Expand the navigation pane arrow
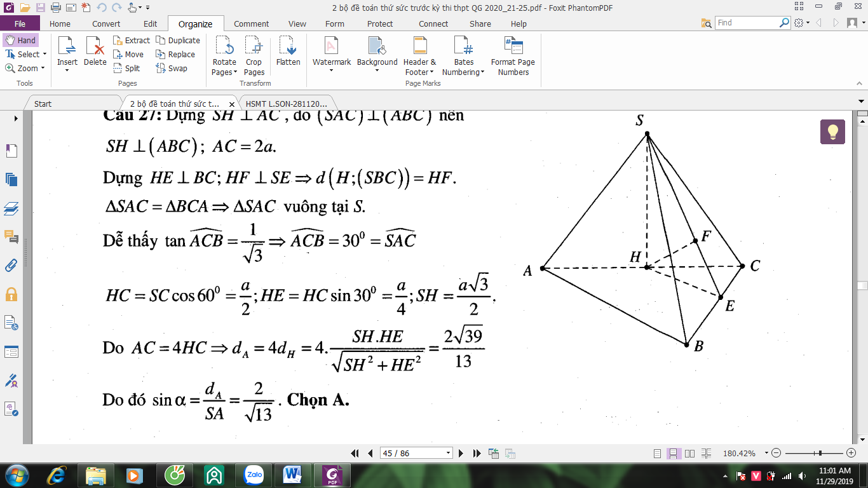868x488 pixels. pos(16,119)
